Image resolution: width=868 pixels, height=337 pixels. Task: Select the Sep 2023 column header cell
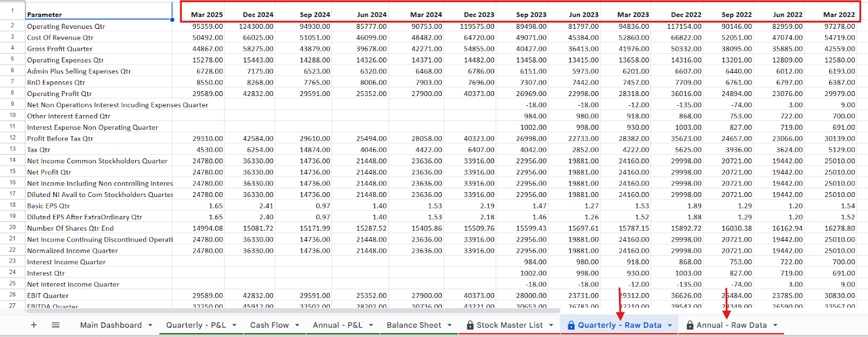(x=522, y=11)
